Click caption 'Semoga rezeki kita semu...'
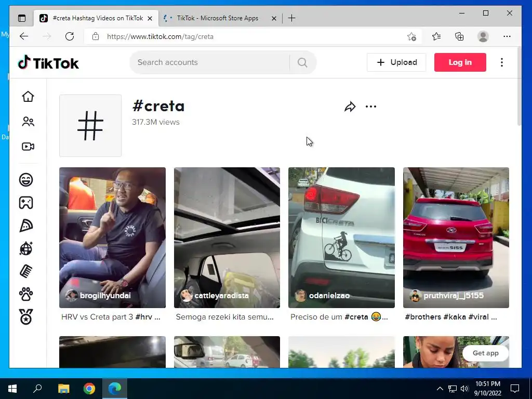The width and height of the screenshot is (532, 399). click(x=224, y=317)
